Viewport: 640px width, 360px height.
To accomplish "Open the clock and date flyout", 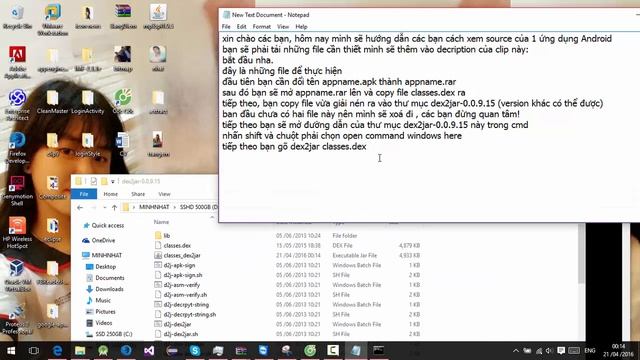I will click(x=618, y=351).
